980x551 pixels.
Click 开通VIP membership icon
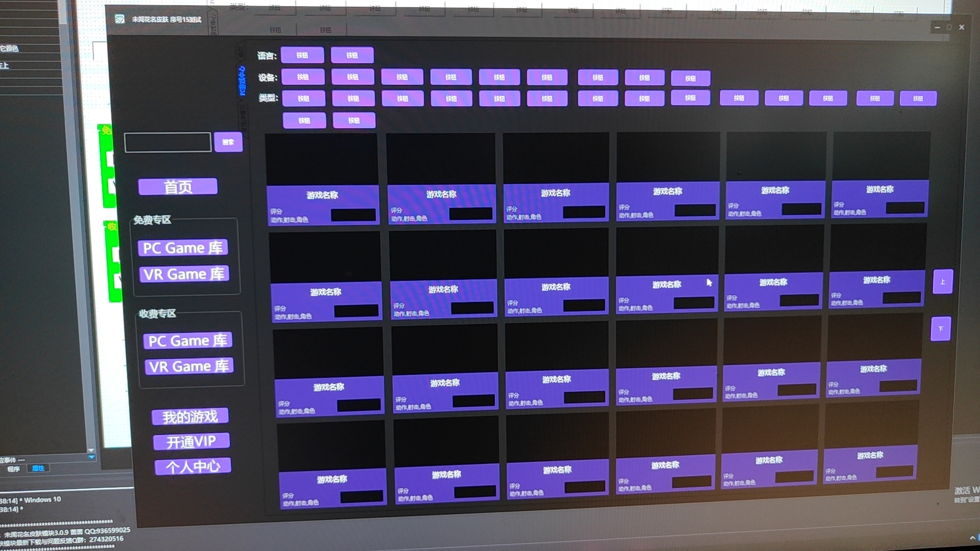click(x=192, y=441)
